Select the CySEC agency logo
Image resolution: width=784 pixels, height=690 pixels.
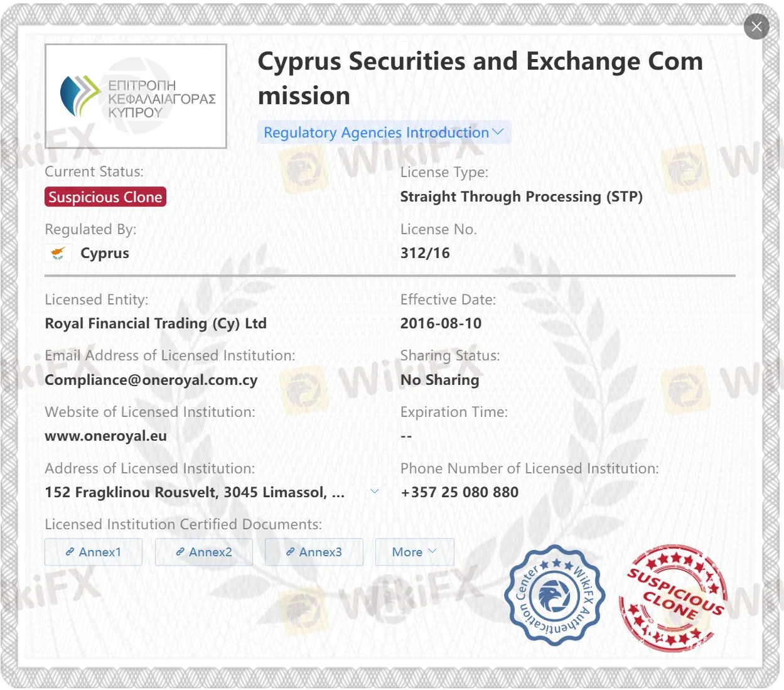[136, 95]
